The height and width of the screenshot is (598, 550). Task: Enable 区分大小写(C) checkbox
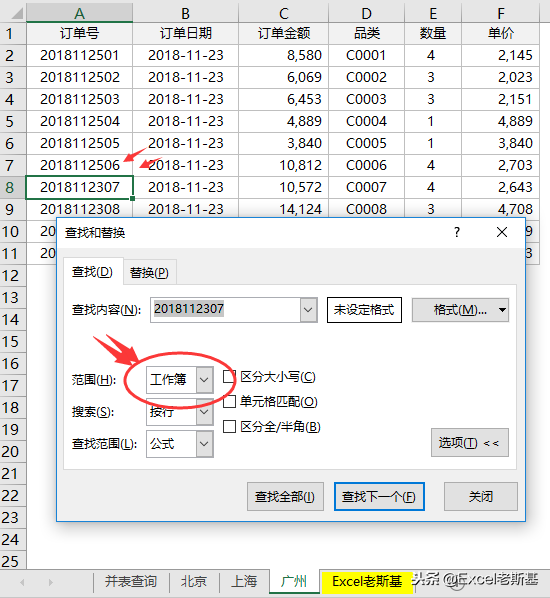(229, 377)
